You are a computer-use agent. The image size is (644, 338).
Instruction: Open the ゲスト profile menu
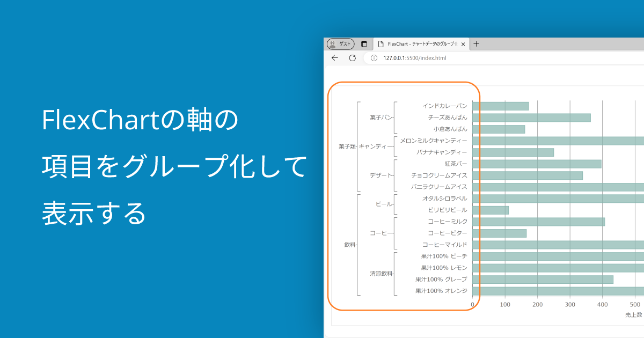[x=340, y=43]
